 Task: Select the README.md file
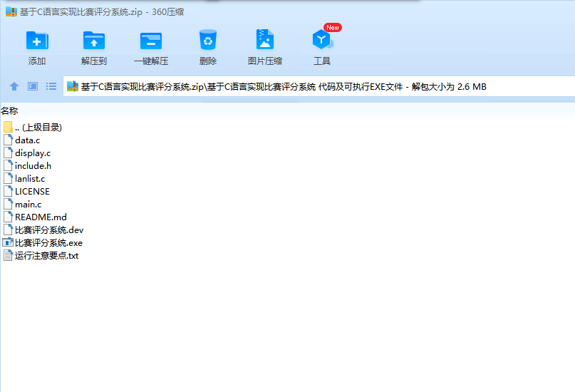tap(41, 217)
